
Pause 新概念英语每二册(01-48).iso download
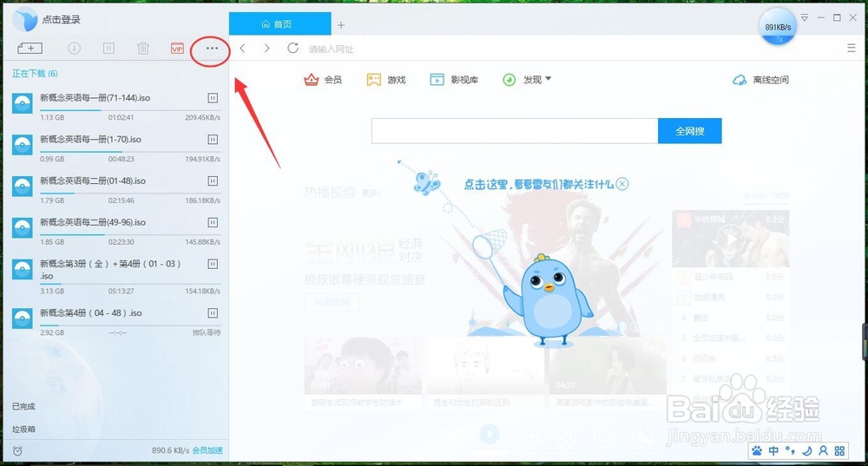[213, 181]
